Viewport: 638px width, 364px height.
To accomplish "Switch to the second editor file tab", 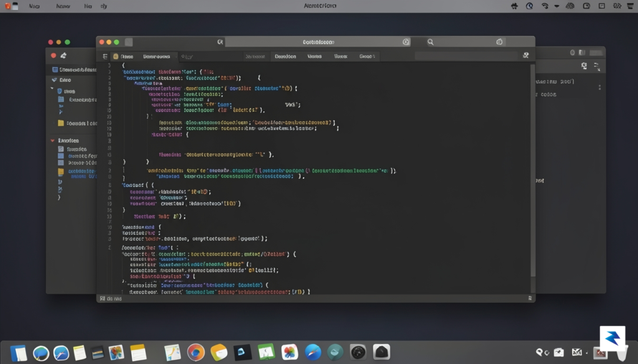I will [x=156, y=57].
